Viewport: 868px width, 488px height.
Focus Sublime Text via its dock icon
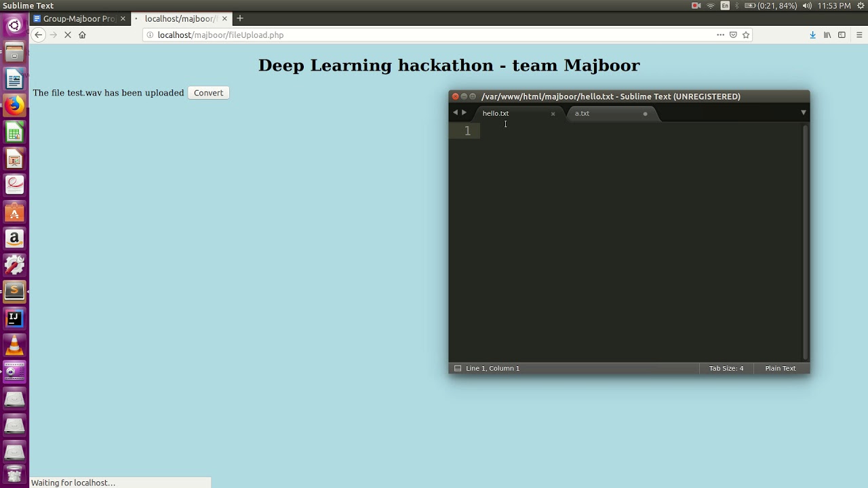point(14,291)
